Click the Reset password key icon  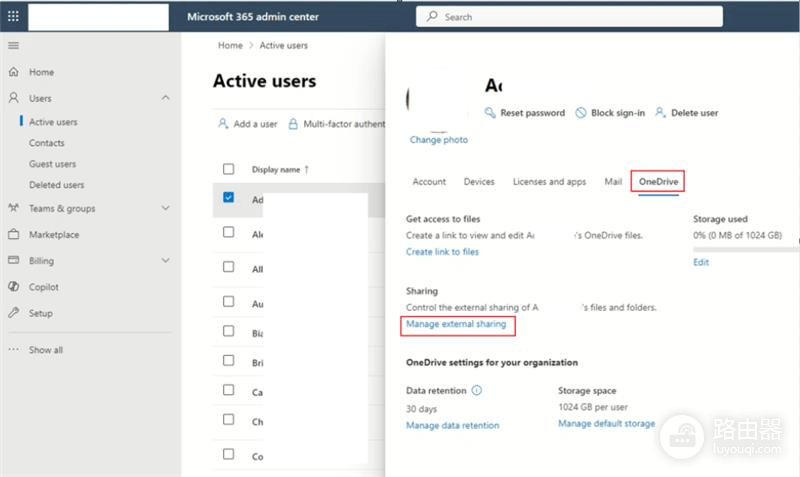[x=490, y=113]
